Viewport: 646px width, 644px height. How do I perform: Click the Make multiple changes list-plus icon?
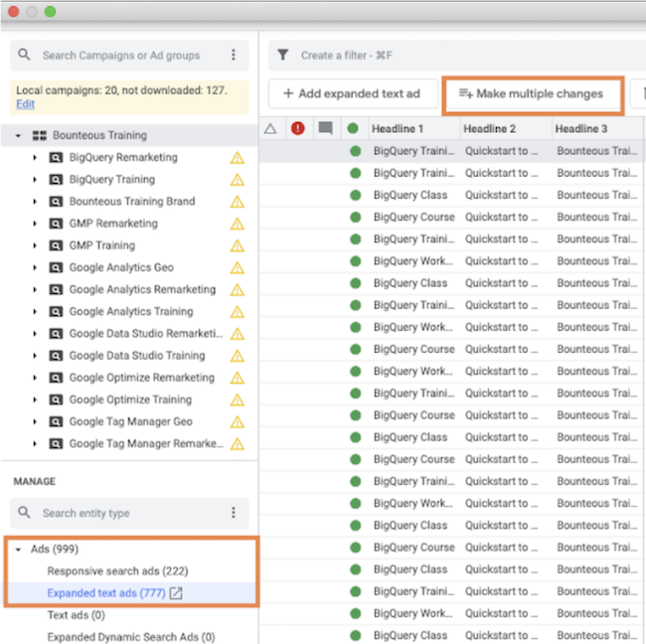(465, 93)
